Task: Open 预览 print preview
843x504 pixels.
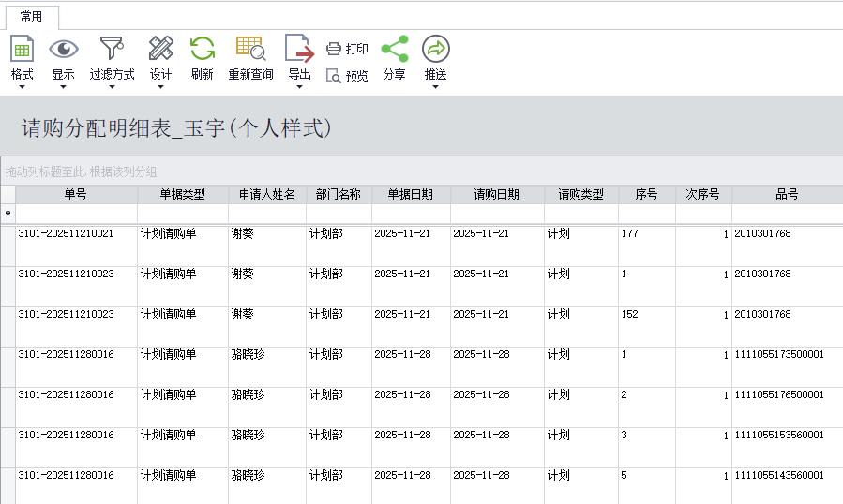Action: (x=347, y=76)
